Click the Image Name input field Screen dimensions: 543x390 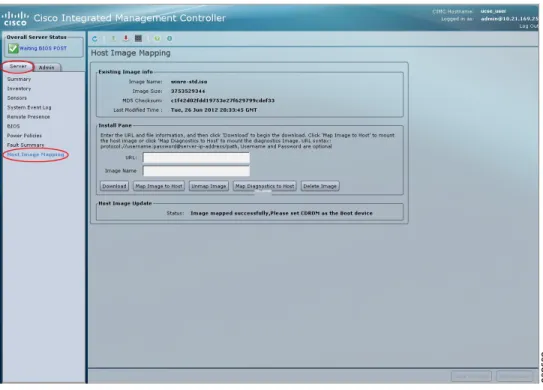[x=196, y=171]
